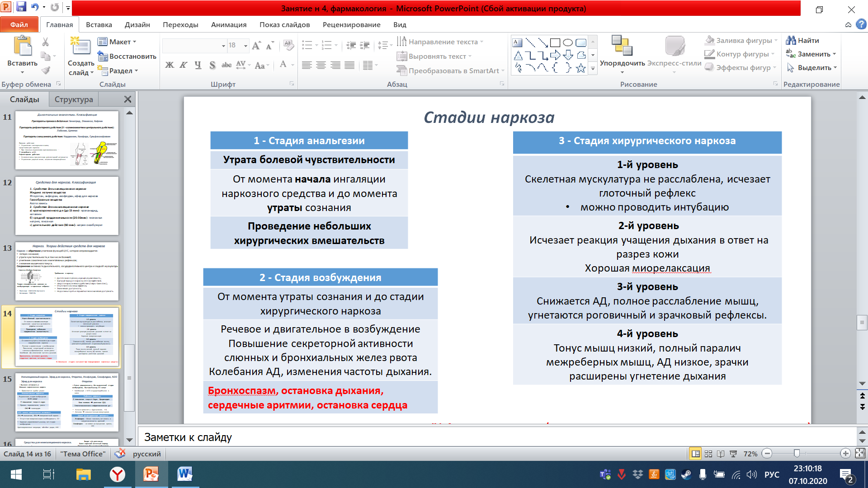Increase list indent level

(365, 45)
